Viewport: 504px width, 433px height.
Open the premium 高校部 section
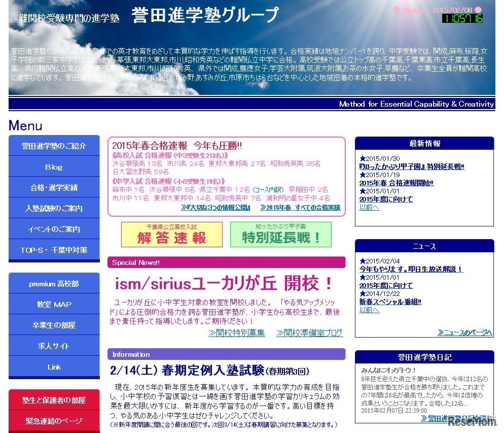[54, 283]
